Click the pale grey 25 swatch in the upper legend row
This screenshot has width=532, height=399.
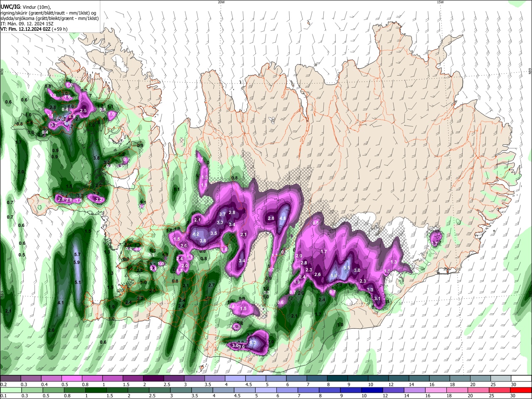pos(501,379)
